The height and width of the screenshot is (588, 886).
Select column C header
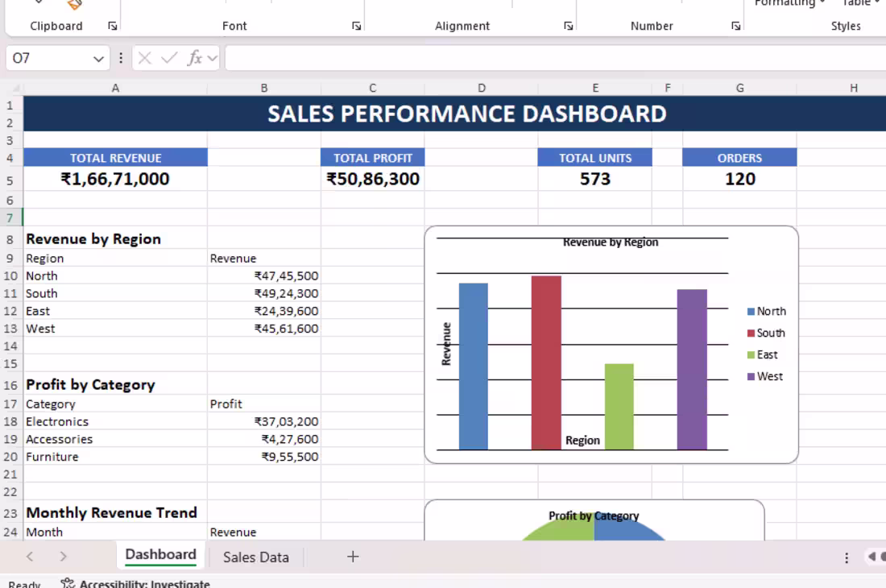372,88
